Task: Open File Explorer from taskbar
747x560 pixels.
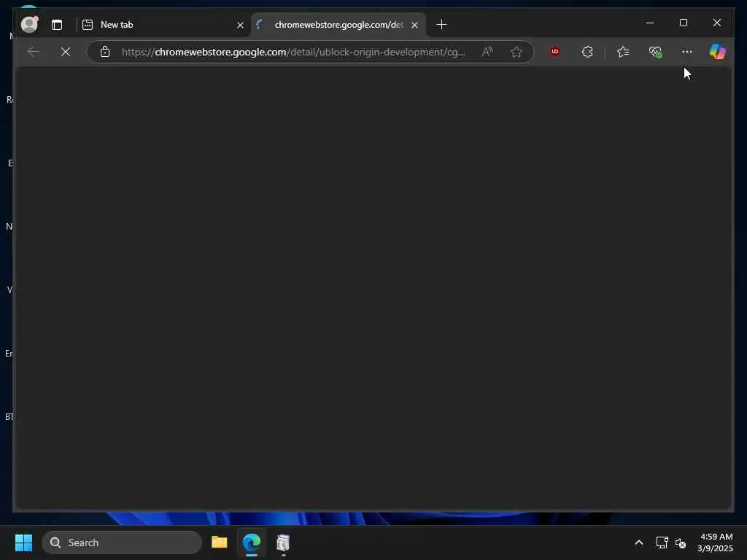Action: coord(219,542)
